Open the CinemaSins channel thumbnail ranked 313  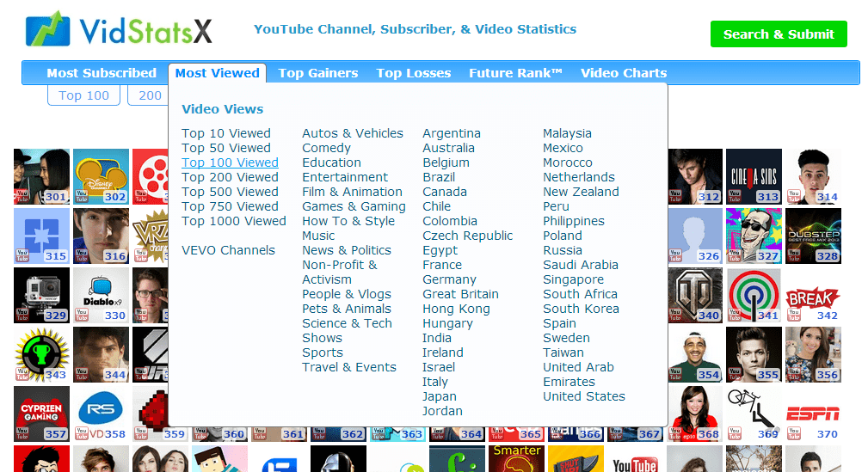coord(754,176)
